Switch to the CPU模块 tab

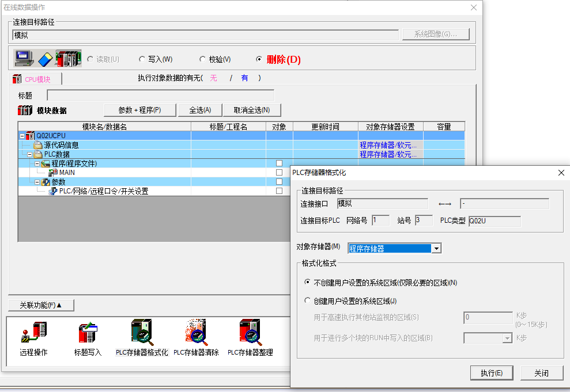36,79
